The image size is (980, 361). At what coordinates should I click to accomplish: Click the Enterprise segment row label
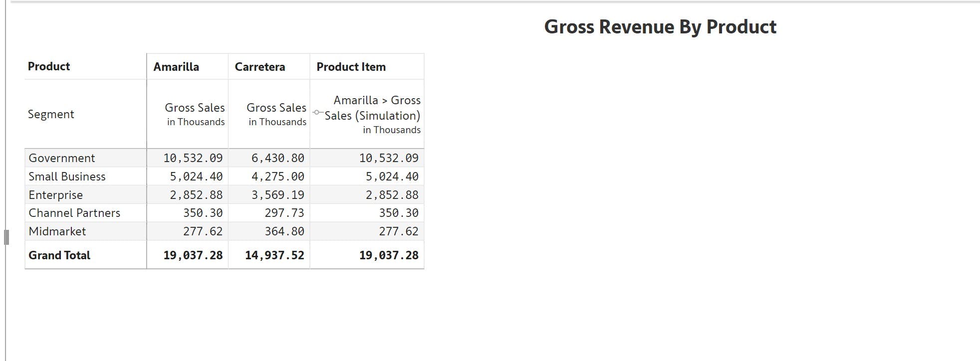click(x=56, y=195)
